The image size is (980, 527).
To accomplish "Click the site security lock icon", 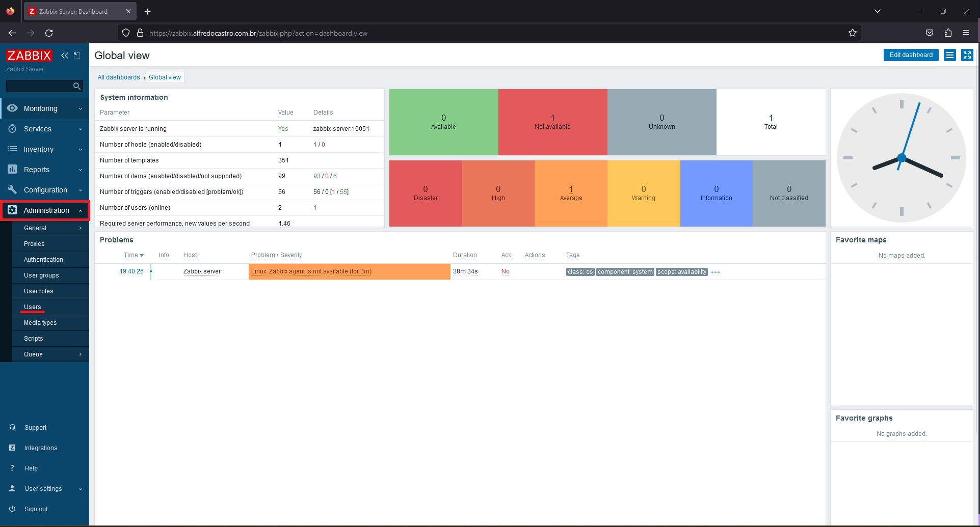I will pyautogui.click(x=140, y=33).
